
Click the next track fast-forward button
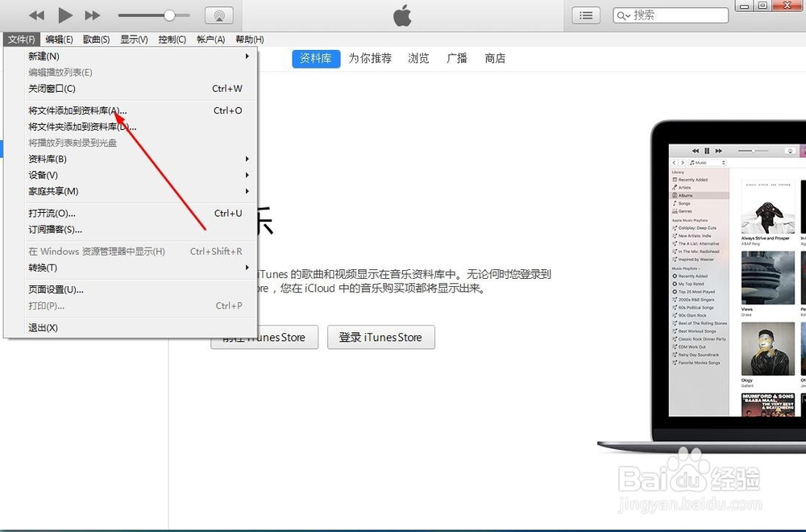point(93,15)
